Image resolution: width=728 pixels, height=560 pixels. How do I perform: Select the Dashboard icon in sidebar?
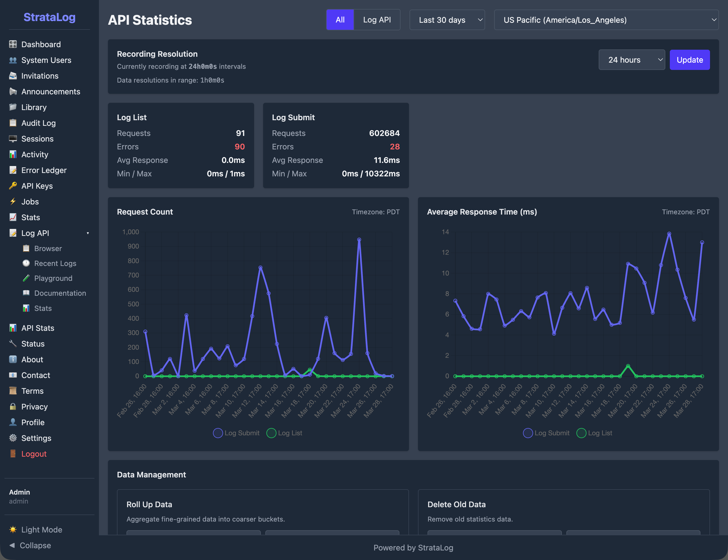[13, 44]
